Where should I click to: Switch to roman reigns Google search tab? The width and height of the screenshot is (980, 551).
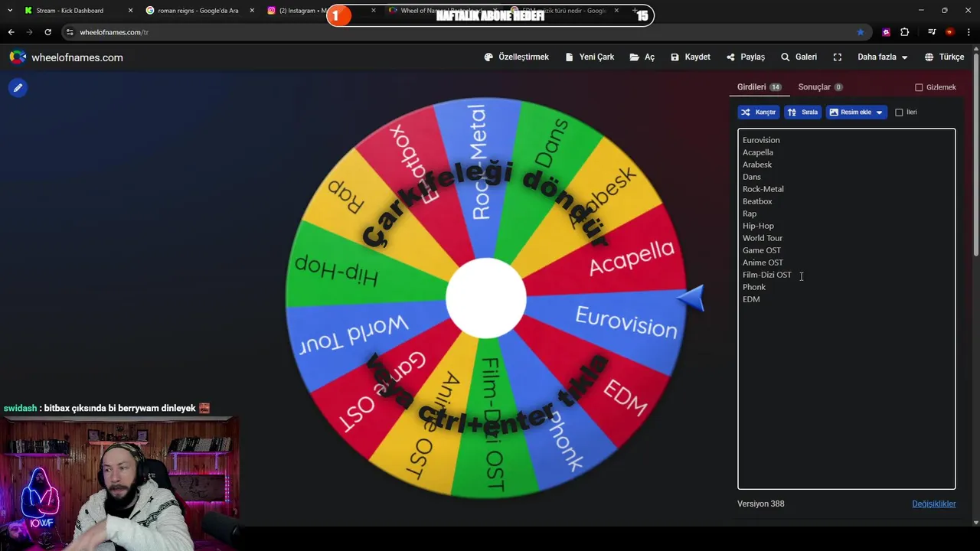tap(198, 11)
